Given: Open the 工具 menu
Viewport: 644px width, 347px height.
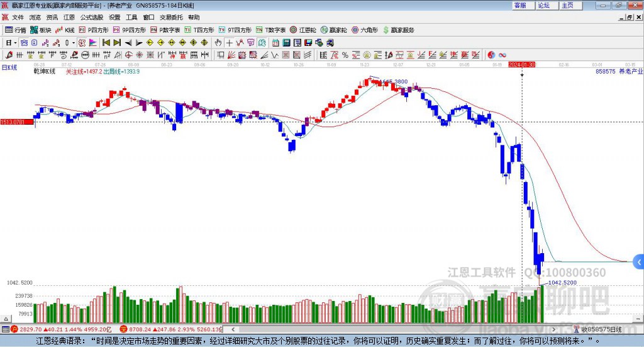Looking at the screenshot, I should pyautogui.click(x=131, y=17).
